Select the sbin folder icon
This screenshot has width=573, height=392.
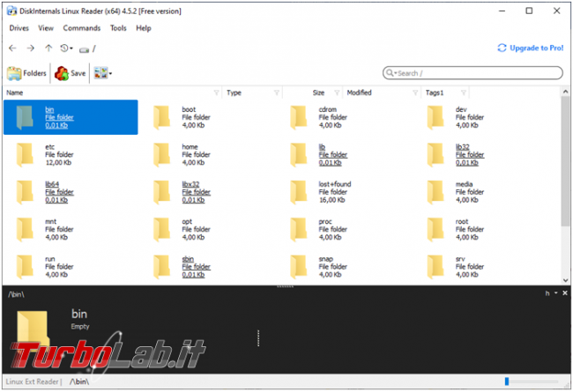click(161, 267)
